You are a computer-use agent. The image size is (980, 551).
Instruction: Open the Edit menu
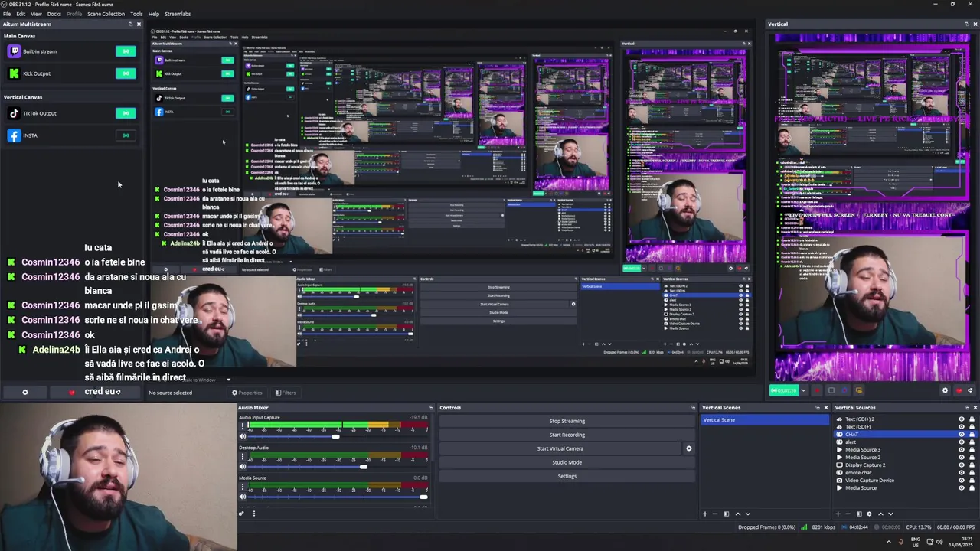21,14
